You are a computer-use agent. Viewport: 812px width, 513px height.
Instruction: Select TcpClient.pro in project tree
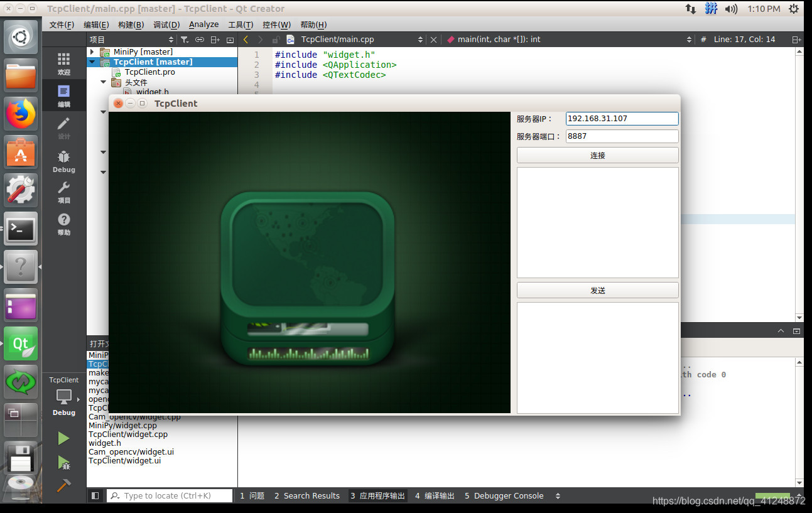pyautogui.click(x=150, y=72)
